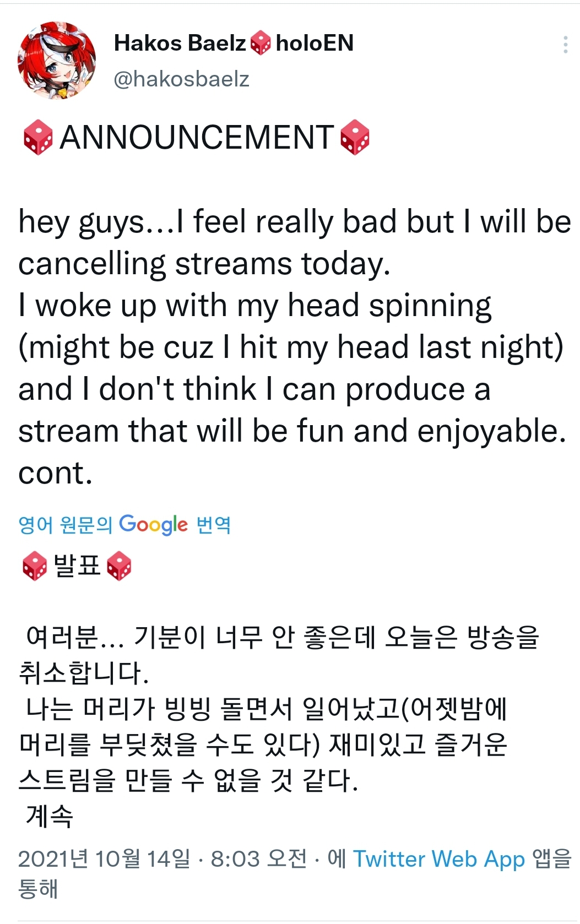Click the ANNOUNCEMENT heading text
The width and height of the screenshot is (580, 924).
tap(197, 138)
